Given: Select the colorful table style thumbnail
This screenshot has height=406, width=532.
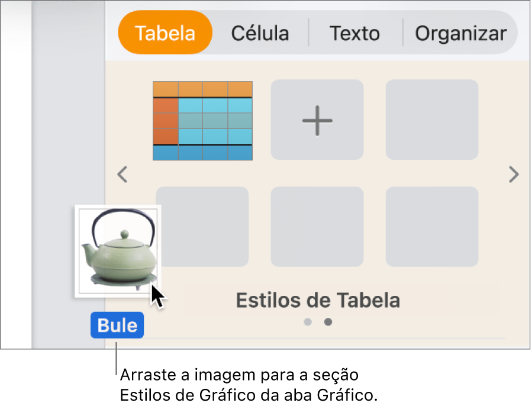Looking at the screenshot, I should (202, 120).
